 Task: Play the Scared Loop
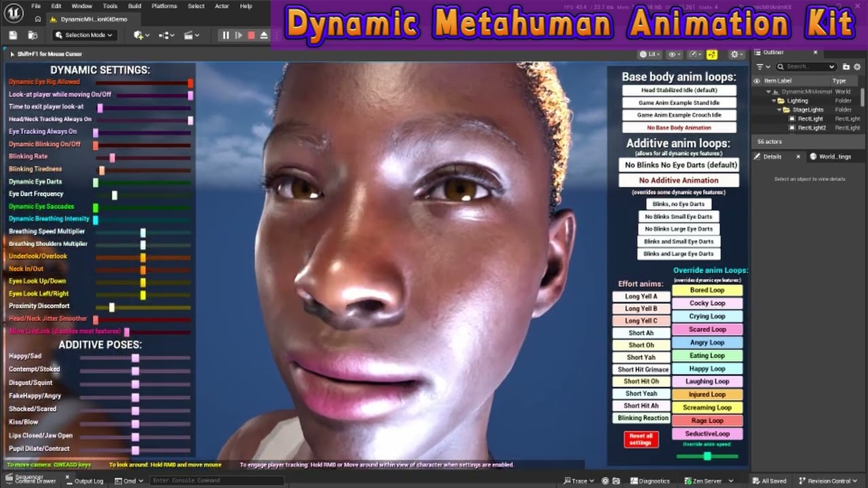pos(707,329)
